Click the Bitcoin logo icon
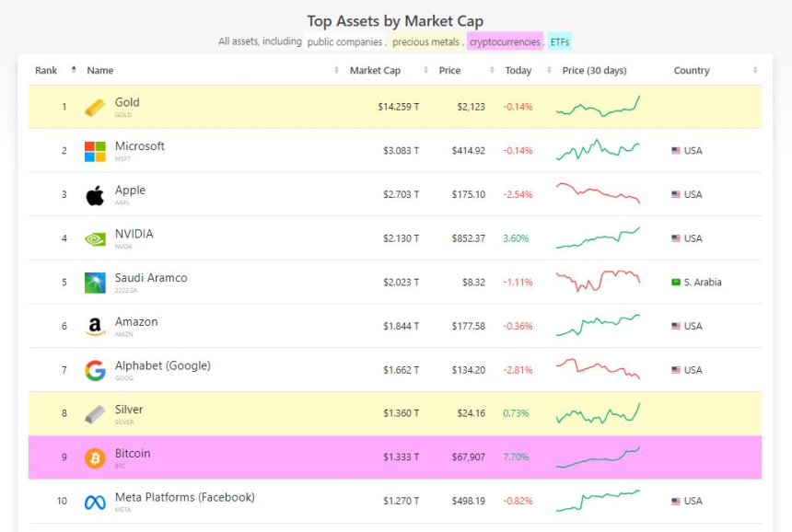Image resolution: width=792 pixels, height=532 pixels. pos(95,458)
